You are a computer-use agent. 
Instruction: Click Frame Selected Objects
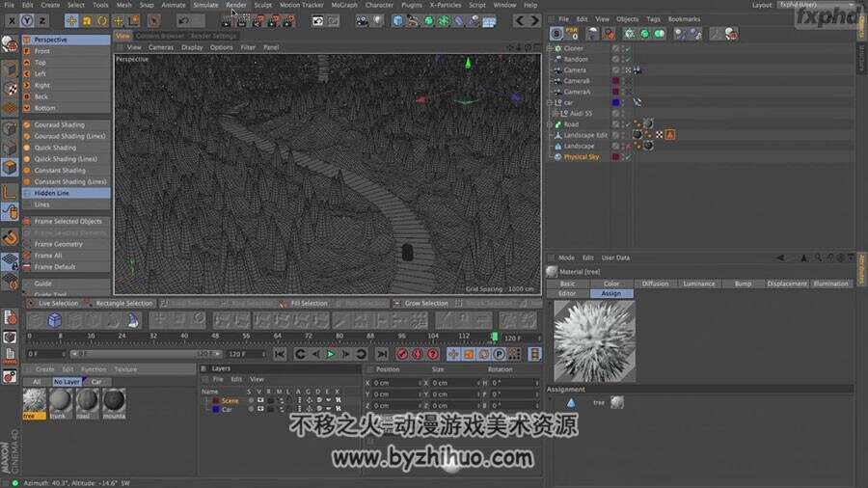pyautogui.click(x=67, y=221)
